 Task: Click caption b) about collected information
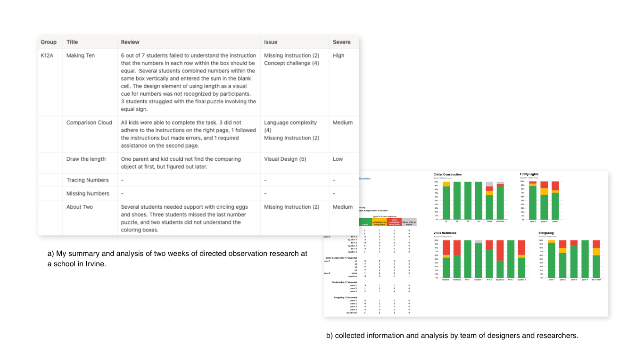[x=452, y=336]
